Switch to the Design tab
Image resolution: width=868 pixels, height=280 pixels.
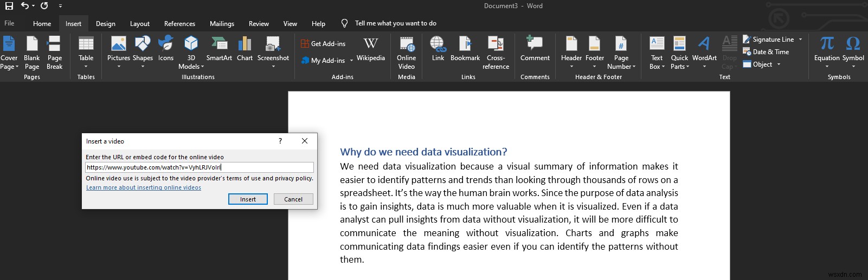[x=105, y=24]
